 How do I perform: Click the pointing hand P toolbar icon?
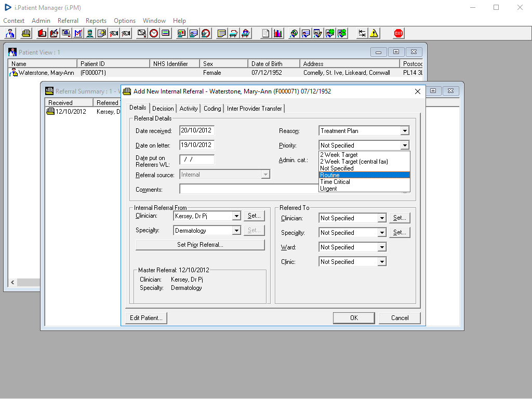pyautogui.click(x=126, y=33)
